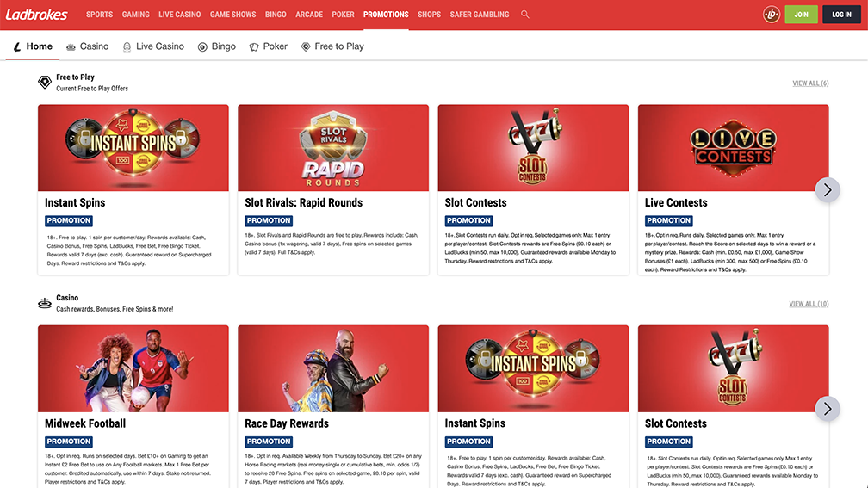
Task: Click Instant Spins title in Casino row
Action: coord(475,423)
